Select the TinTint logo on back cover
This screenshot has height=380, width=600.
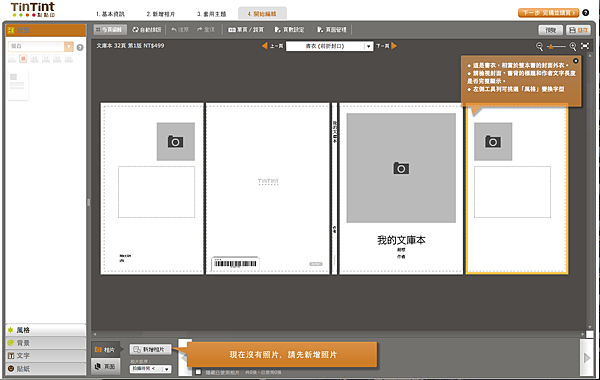pos(268,181)
